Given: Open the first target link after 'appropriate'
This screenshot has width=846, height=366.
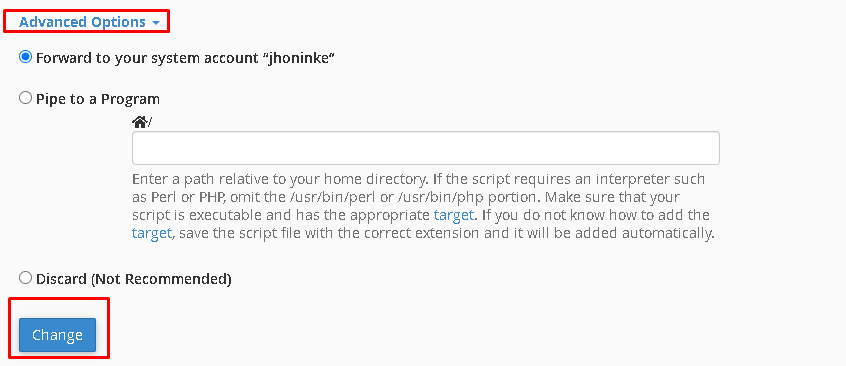Looking at the screenshot, I should pos(453,215).
